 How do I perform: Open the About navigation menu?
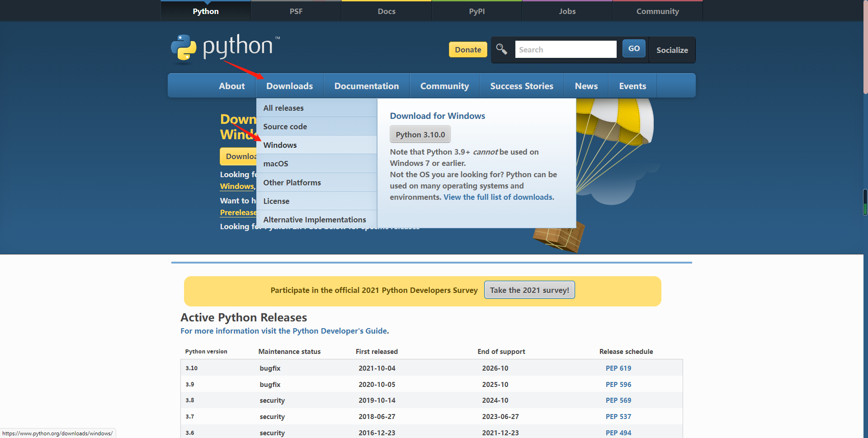(x=232, y=86)
